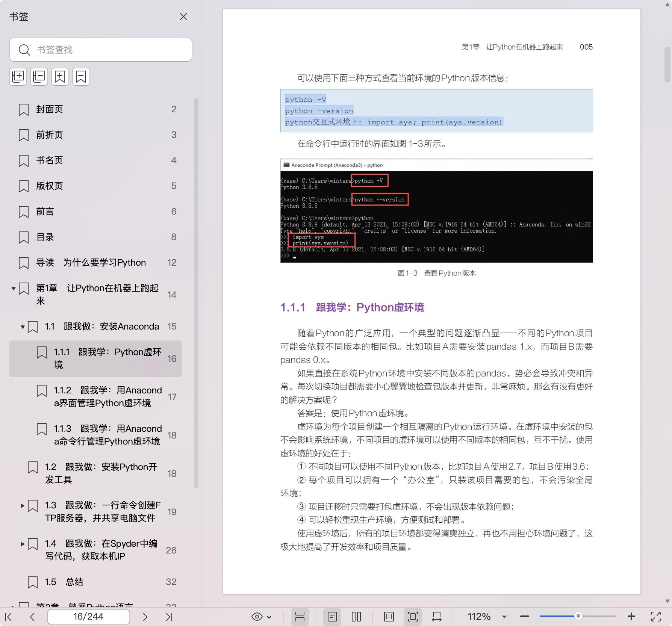672x626 pixels.
Task: Expand the 1.4 Spyder section arrow
Action: [23, 544]
